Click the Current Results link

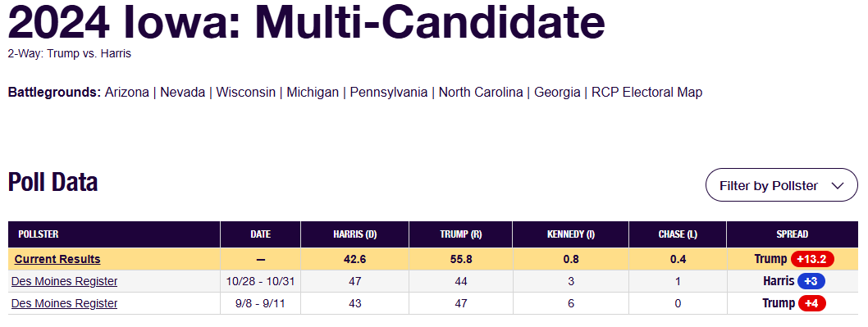57,259
